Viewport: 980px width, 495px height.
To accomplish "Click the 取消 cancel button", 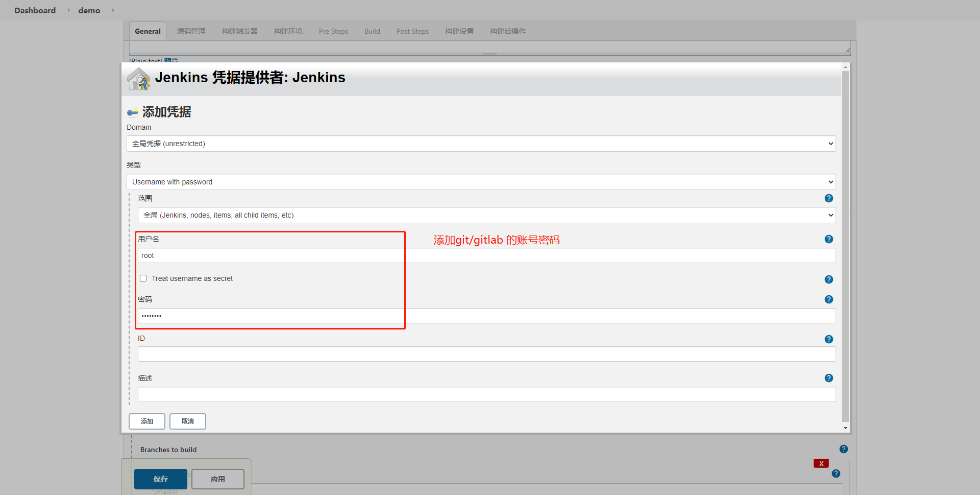I will click(x=188, y=421).
